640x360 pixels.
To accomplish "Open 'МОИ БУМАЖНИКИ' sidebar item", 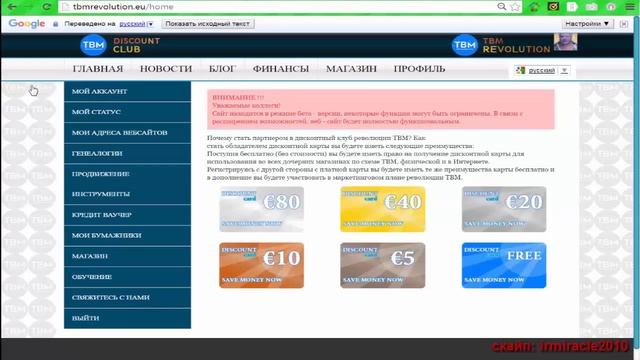I will [x=127, y=236].
